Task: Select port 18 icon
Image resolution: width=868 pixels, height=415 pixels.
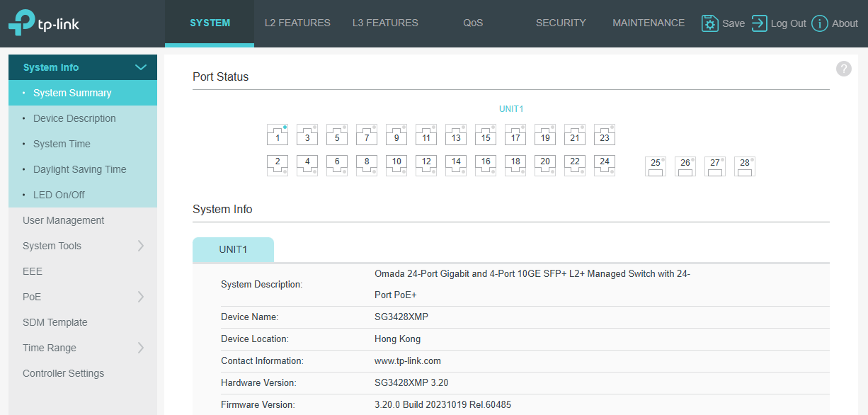Action: 515,165
